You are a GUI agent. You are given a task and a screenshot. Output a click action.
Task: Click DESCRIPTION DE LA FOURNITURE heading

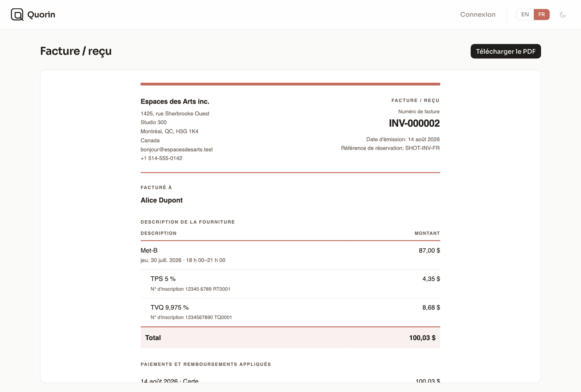188,222
